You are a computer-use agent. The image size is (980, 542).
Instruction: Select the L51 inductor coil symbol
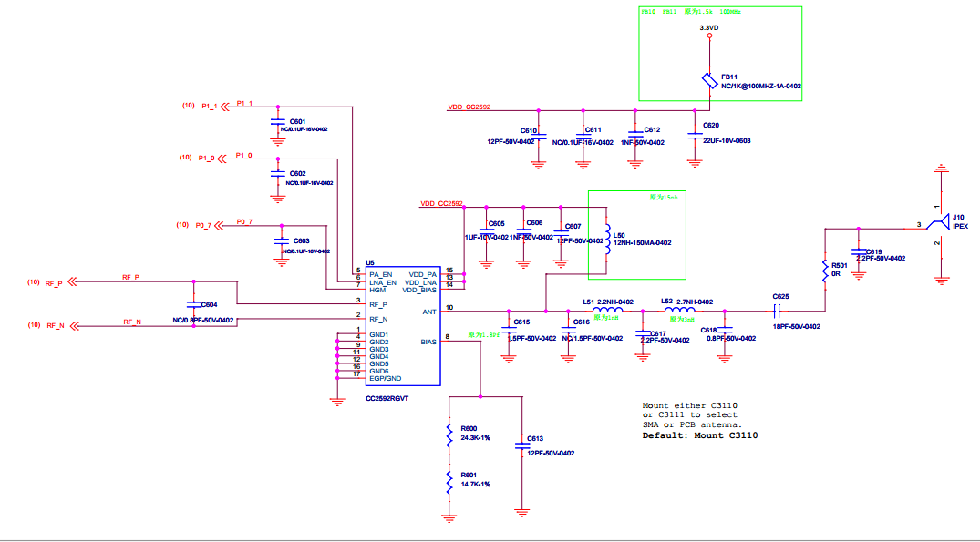tap(607, 309)
